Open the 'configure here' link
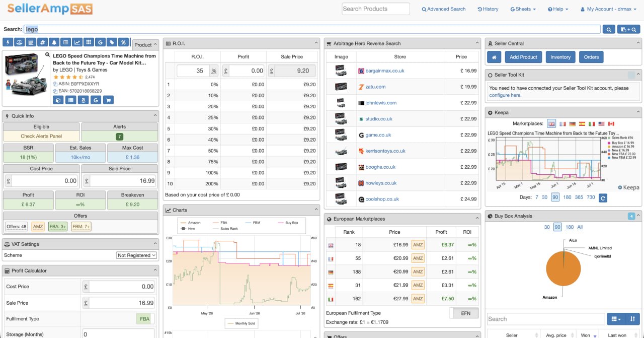This screenshot has width=644, height=338. pyautogui.click(x=505, y=95)
